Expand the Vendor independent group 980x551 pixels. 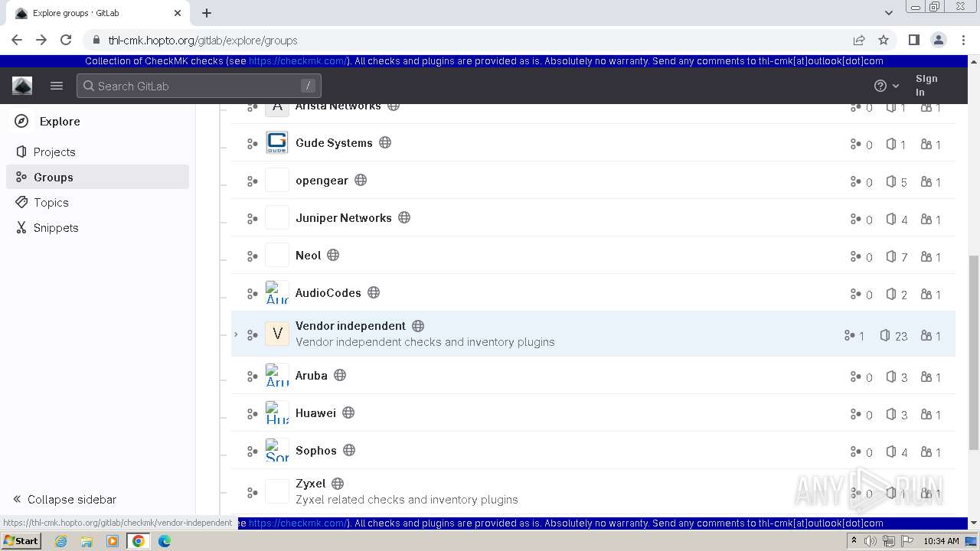click(x=236, y=334)
